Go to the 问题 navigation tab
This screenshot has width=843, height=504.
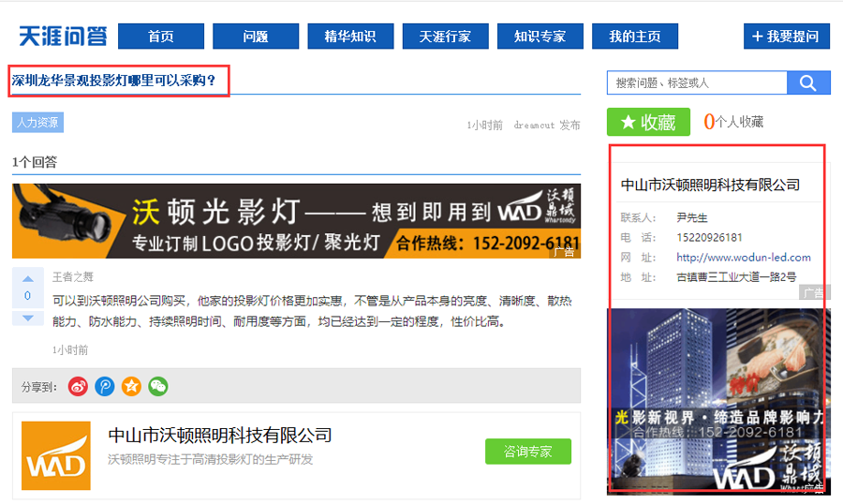coord(256,36)
